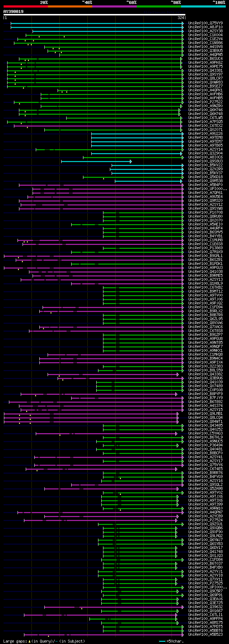Click the label UniRef100_O22383

(205, 366)
